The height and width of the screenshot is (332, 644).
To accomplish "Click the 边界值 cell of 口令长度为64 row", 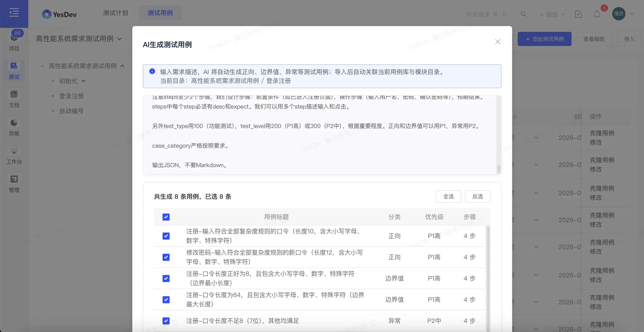I will [x=394, y=300].
